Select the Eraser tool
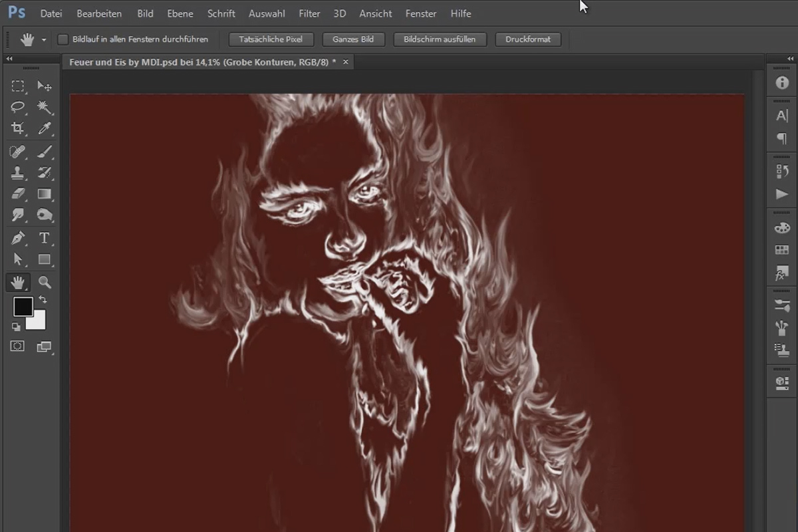 pyautogui.click(x=18, y=194)
